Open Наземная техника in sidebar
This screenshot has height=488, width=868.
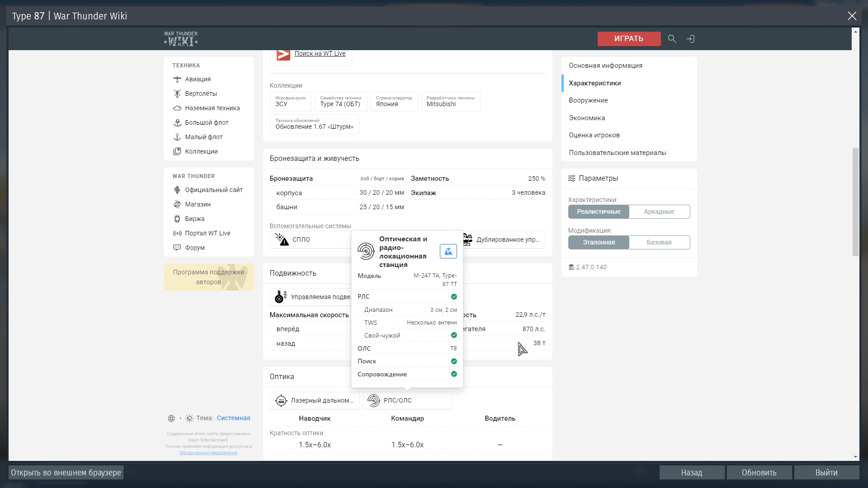[x=212, y=108]
